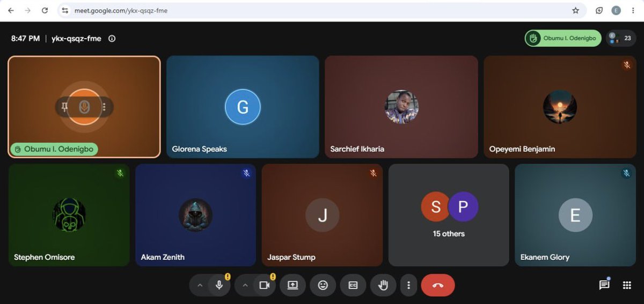Click the Akam Zenith name label
644x304 pixels.
click(163, 257)
